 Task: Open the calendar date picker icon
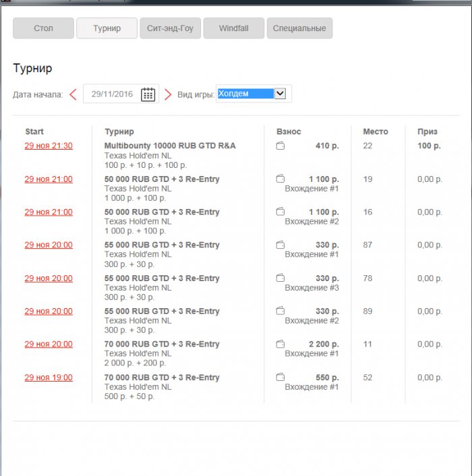148,94
